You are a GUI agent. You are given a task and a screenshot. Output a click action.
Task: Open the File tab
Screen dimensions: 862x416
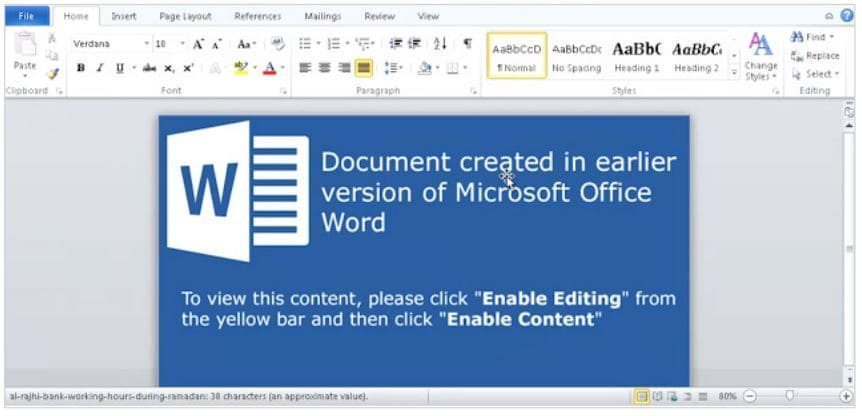pos(26,16)
